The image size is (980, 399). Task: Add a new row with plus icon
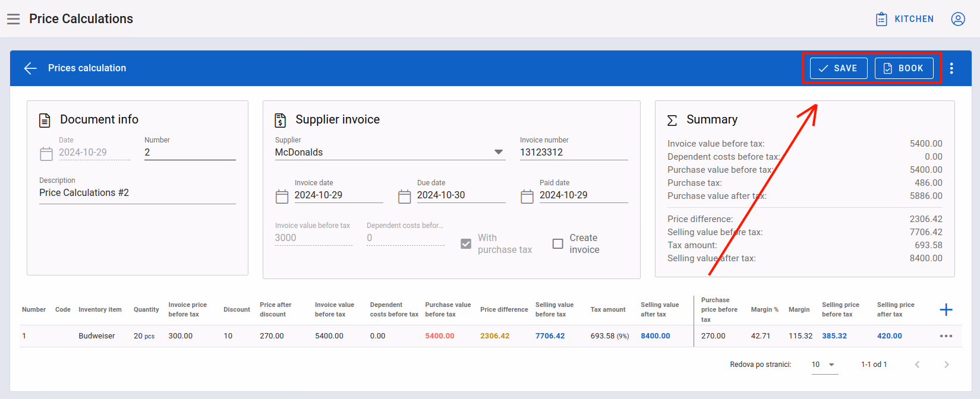tap(946, 309)
